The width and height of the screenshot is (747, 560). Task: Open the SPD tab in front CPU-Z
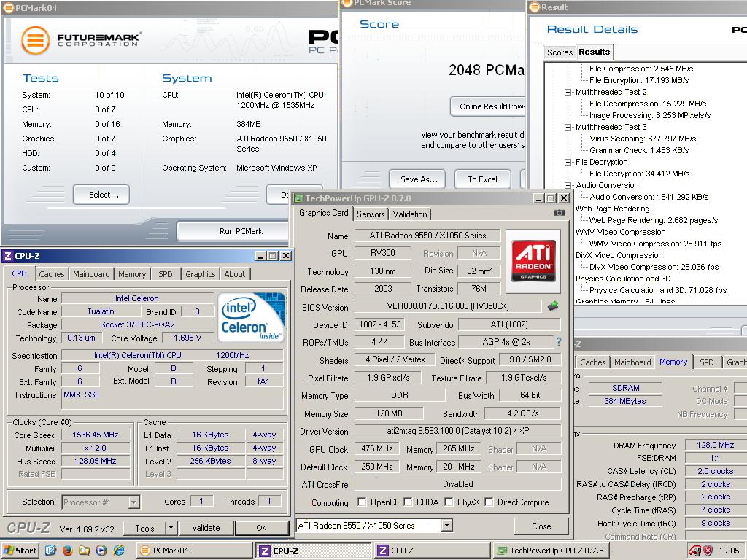(x=166, y=274)
